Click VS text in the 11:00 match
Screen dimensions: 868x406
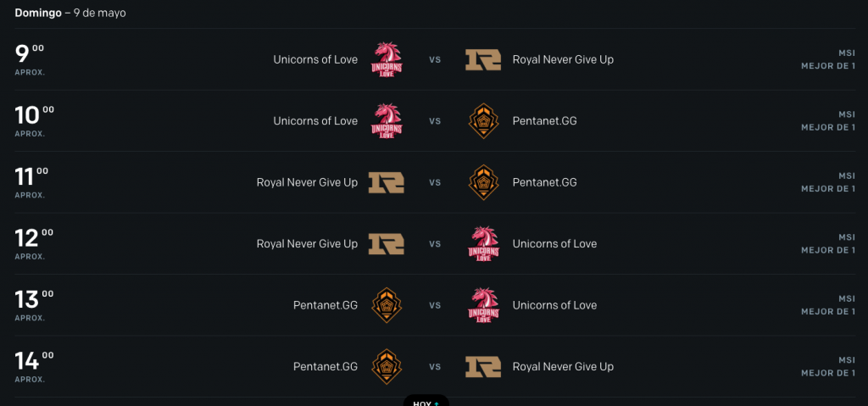coord(435,182)
